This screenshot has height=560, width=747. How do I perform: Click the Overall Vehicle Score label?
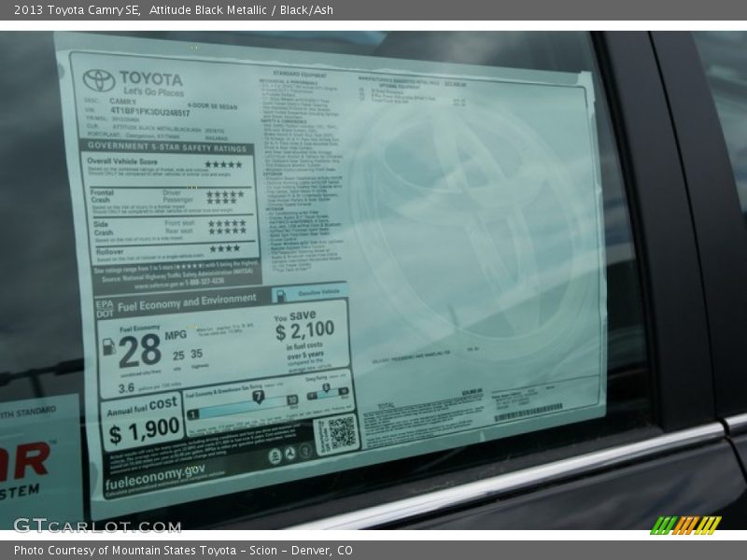pos(122,161)
